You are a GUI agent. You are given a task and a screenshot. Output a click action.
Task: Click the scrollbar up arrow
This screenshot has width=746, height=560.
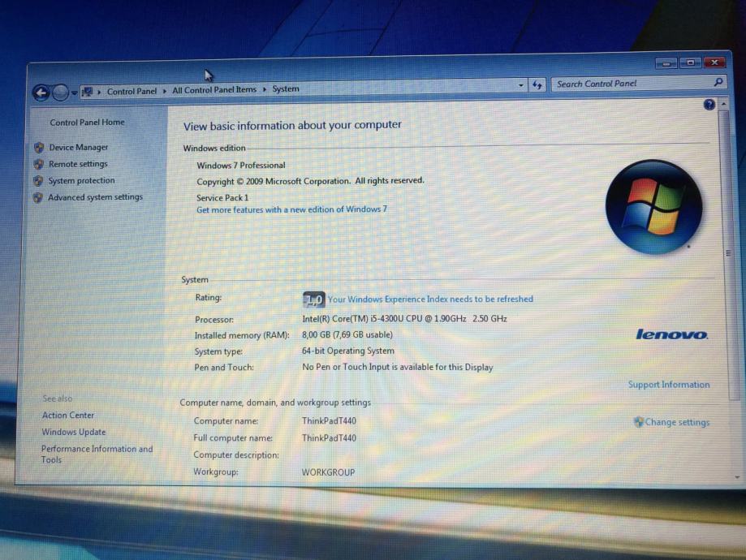pyautogui.click(x=724, y=104)
